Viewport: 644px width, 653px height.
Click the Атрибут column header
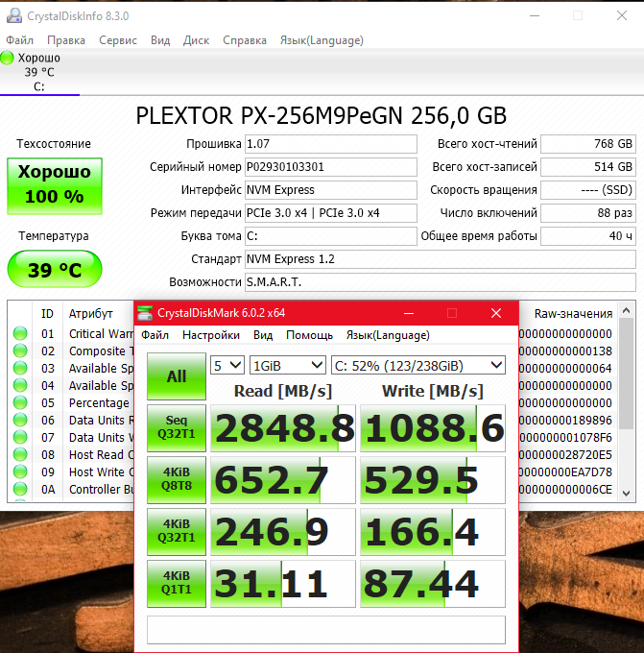91,313
